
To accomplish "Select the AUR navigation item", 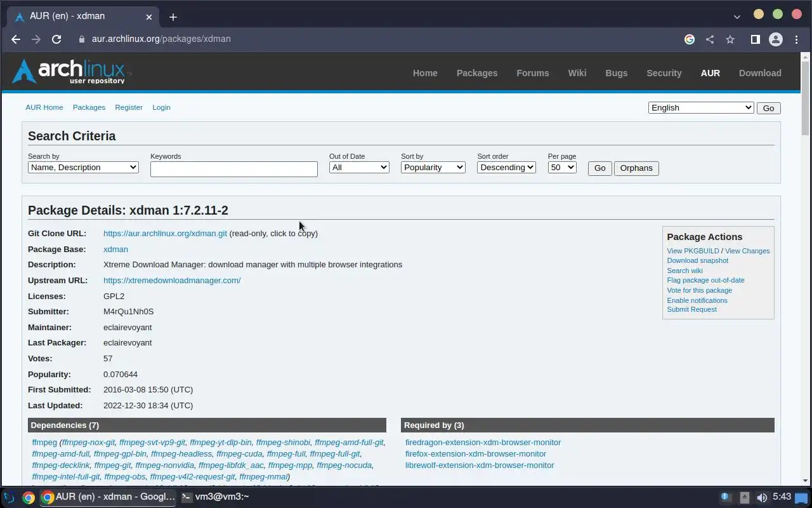I will click(x=710, y=73).
